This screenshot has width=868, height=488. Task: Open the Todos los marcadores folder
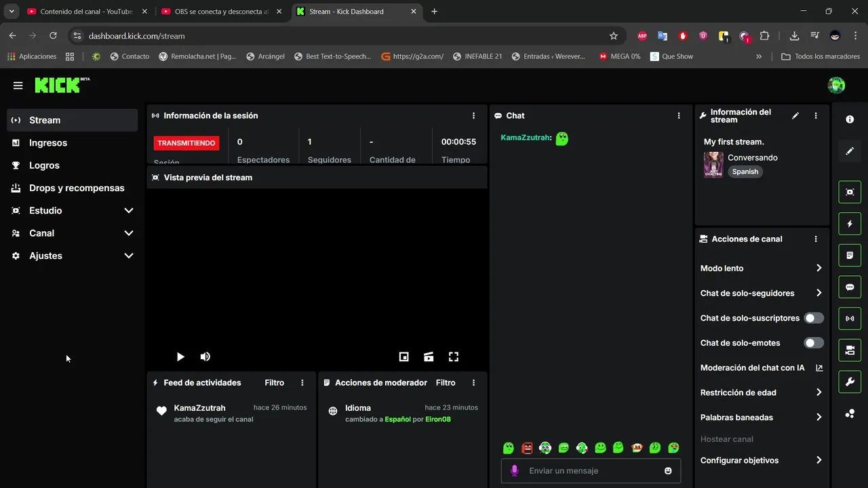(821, 56)
